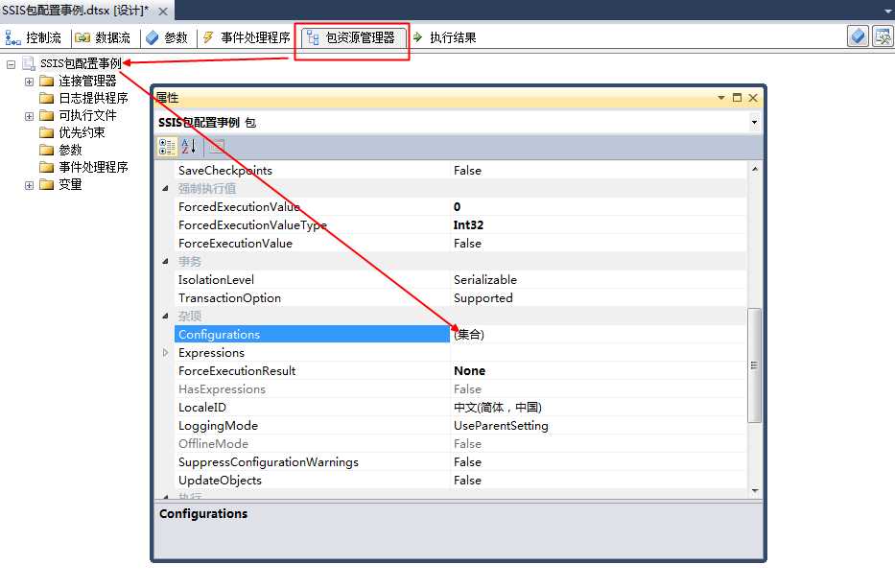895x588 pixels.
Task: Open the 属性 window position dropdown arrow
Action: [721, 98]
